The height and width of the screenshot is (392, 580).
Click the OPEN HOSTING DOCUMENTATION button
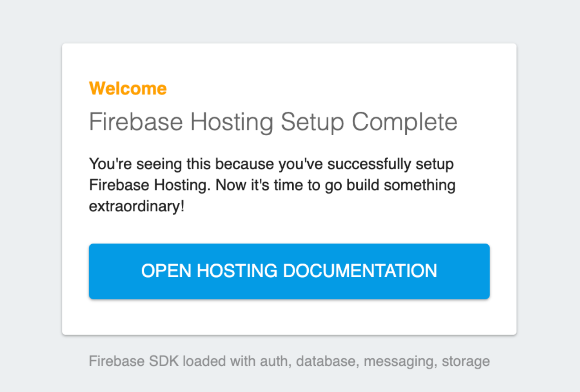(x=290, y=271)
